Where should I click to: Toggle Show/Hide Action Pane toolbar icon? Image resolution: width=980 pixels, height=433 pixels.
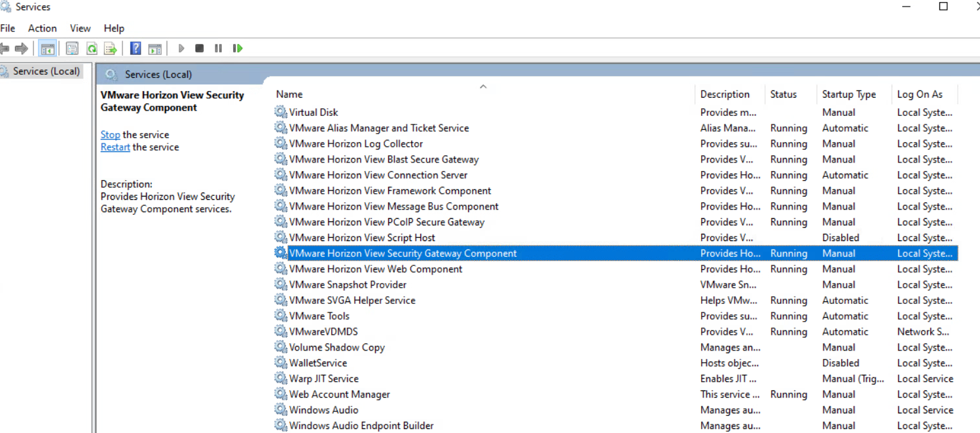coord(154,48)
